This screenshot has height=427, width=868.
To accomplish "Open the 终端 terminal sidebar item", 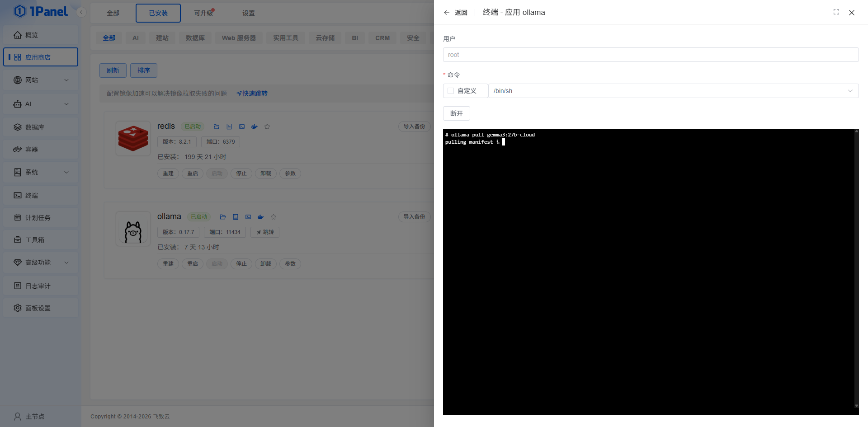I will [x=41, y=195].
